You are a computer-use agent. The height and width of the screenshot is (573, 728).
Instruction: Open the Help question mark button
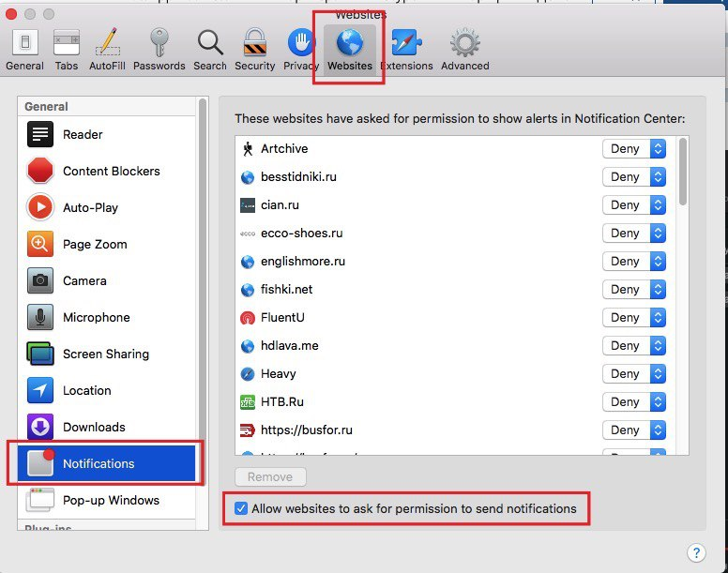(x=696, y=553)
